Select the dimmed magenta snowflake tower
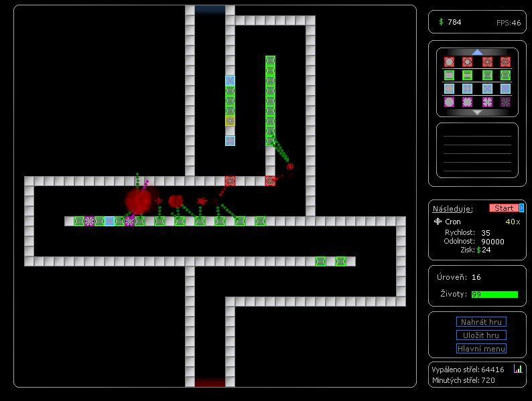 (505, 102)
